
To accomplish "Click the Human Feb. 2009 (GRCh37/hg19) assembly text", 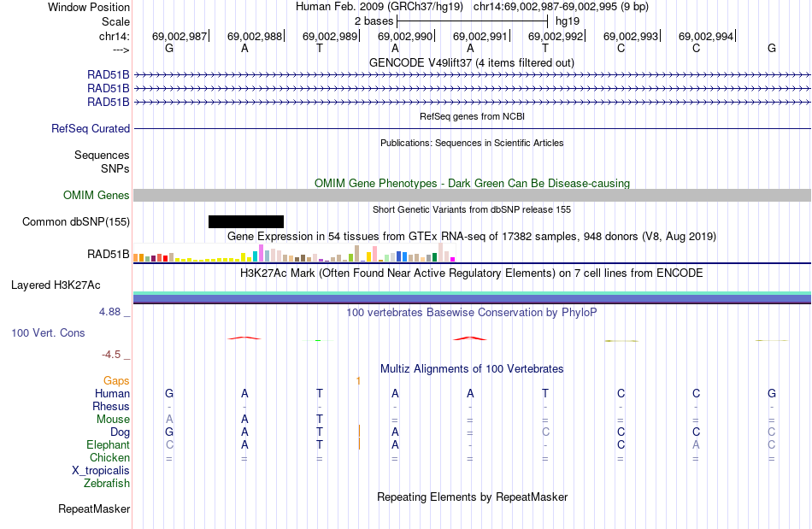I will click(380, 7).
